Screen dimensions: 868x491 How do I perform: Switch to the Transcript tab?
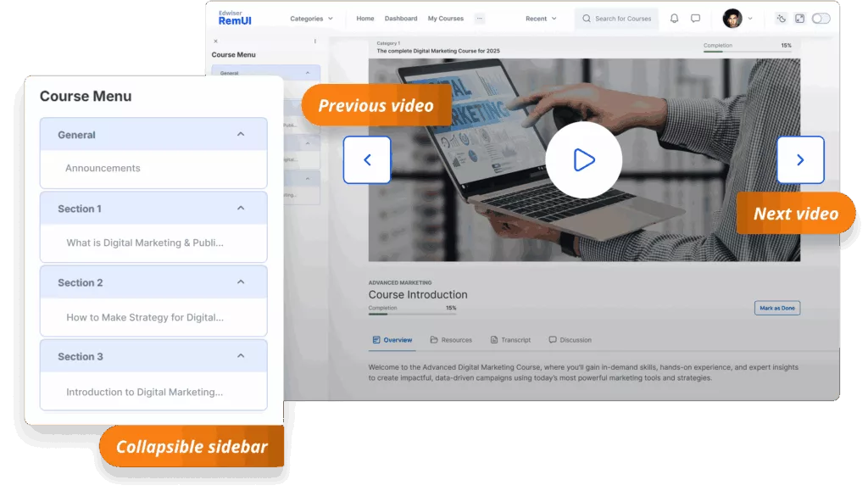click(x=510, y=340)
